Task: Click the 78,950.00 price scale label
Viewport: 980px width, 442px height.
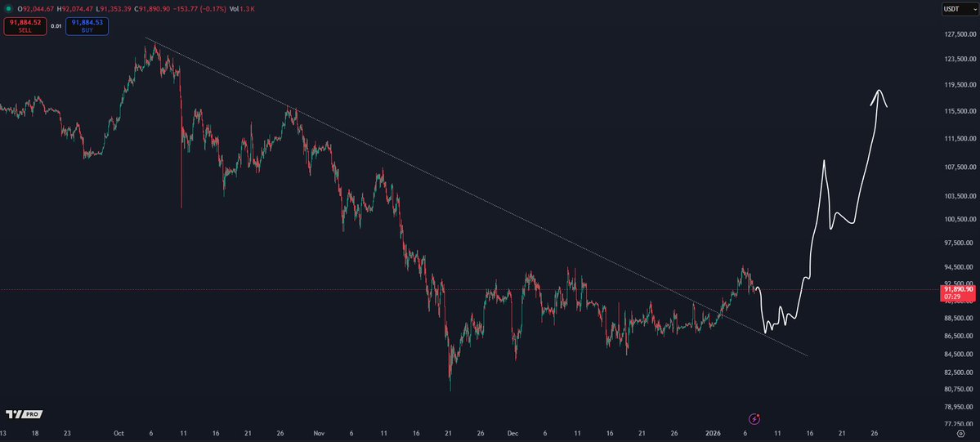Action: click(x=959, y=407)
